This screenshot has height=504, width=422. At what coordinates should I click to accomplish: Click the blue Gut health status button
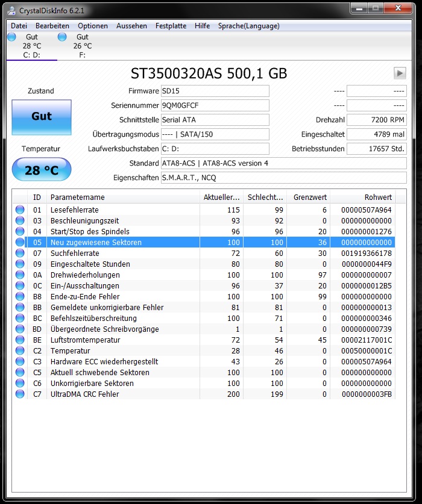point(42,117)
